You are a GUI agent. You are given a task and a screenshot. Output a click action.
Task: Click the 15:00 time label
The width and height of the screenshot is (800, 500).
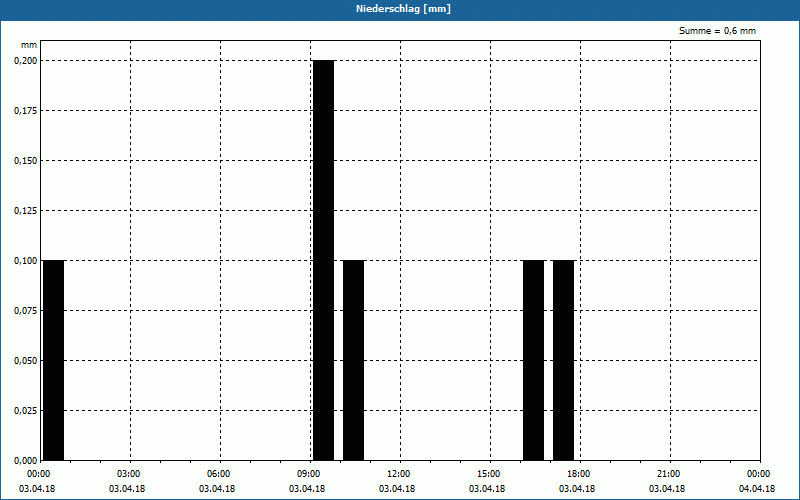point(489,474)
